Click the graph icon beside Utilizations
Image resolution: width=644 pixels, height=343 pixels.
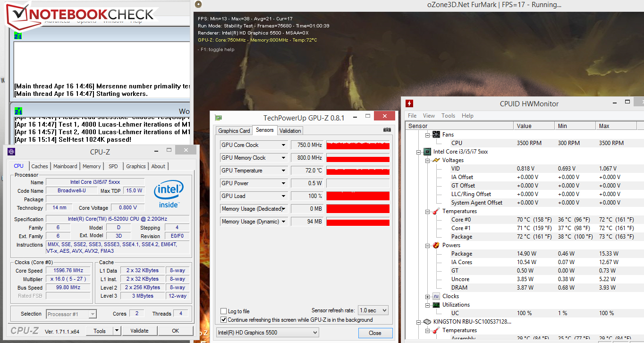point(436,305)
